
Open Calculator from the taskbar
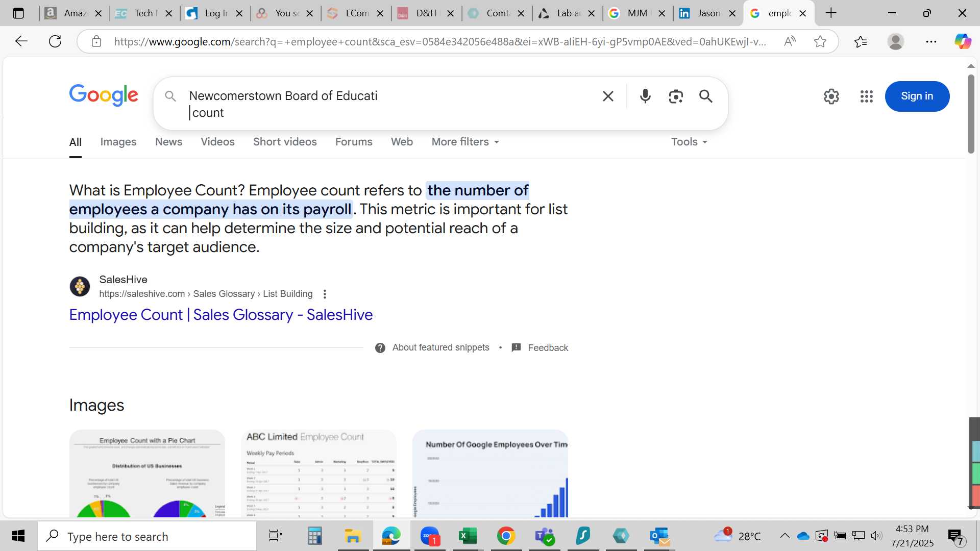314,536
